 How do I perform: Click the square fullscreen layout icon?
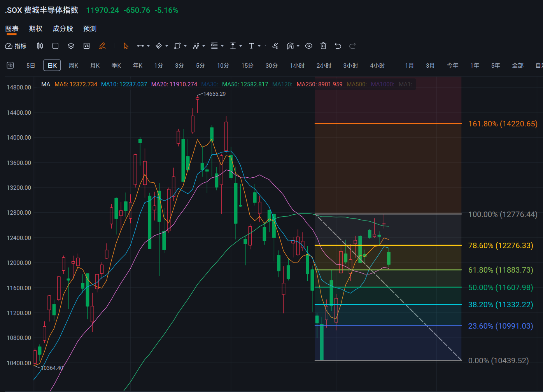click(x=55, y=46)
